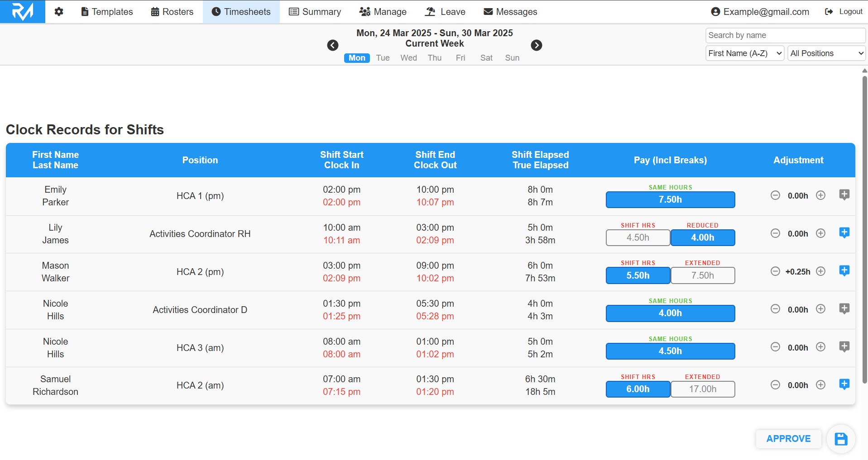
Task: Open comment for Lily James
Action: 844,233
